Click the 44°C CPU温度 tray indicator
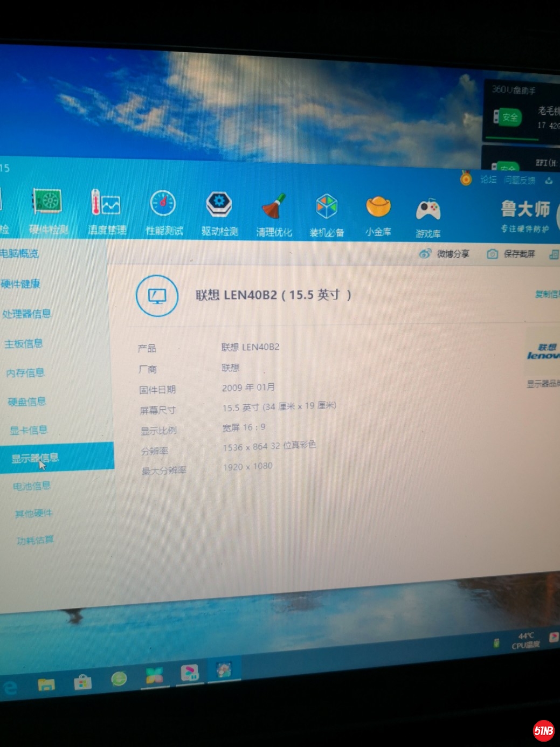The width and height of the screenshot is (560, 747). [x=526, y=640]
